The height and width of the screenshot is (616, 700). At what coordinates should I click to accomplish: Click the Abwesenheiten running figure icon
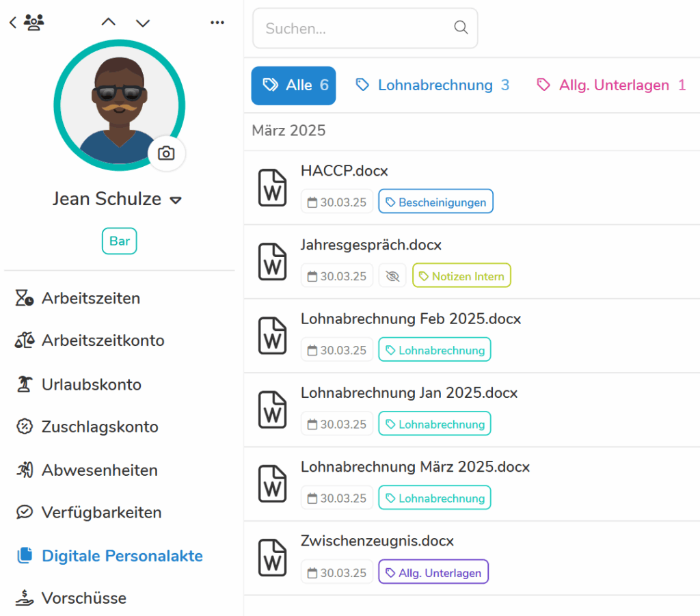[25, 470]
